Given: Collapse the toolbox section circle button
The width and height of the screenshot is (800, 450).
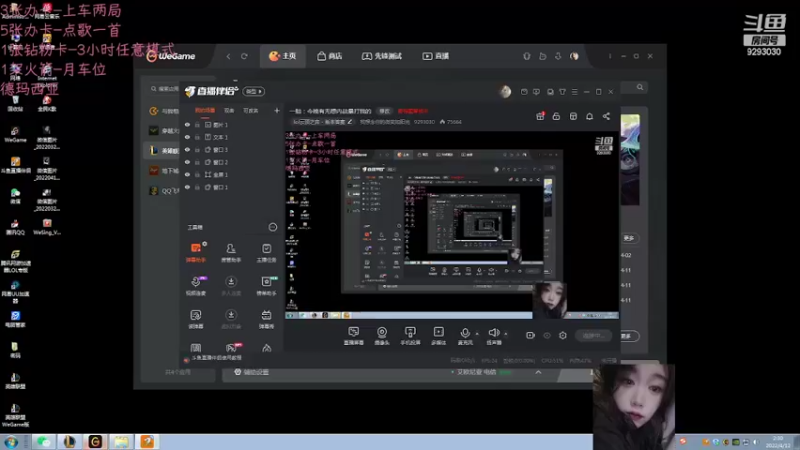Looking at the screenshot, I should tap(273, 227).
